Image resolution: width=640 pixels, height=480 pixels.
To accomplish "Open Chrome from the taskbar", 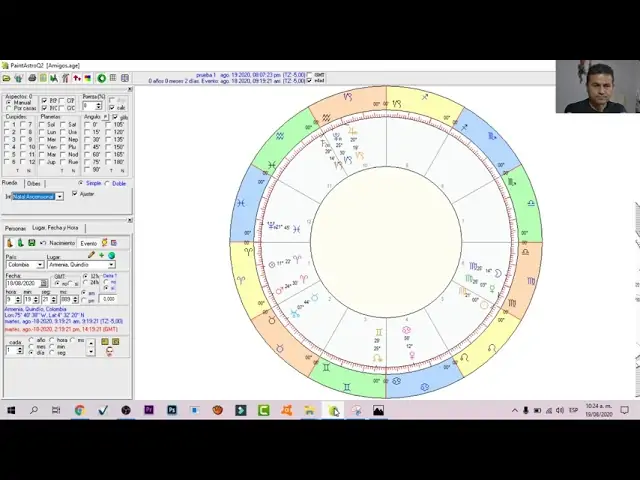I will (80, 410).
